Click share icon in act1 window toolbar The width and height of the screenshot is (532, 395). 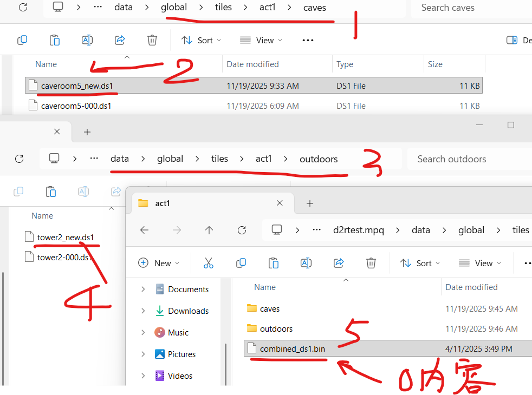[x=339, y=263]
